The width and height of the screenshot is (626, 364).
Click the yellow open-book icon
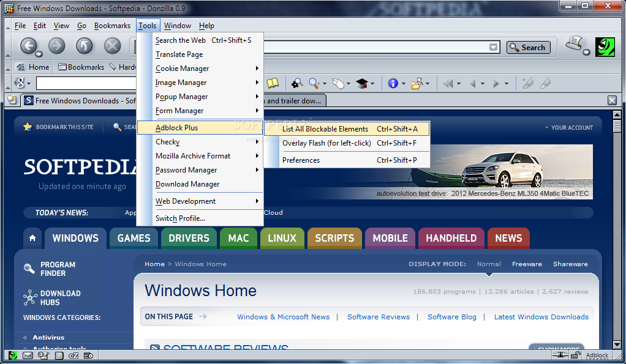point(273,83)
